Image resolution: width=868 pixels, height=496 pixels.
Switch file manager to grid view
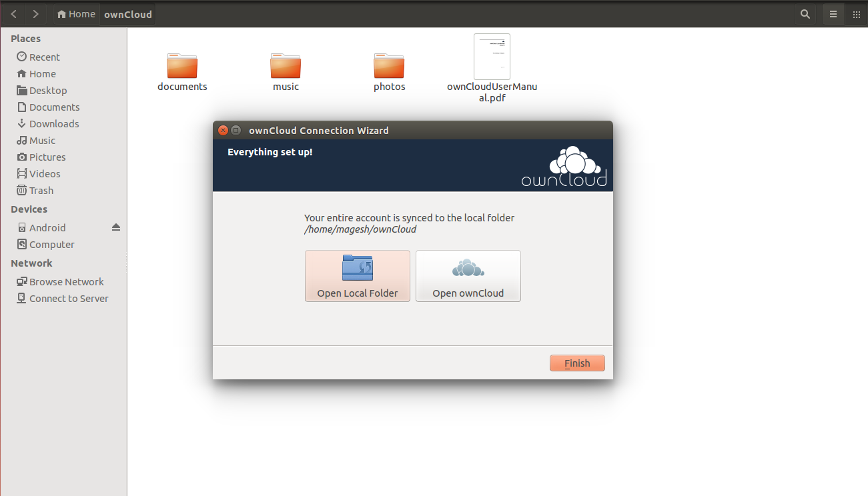pyautogui.click(x=857, y=14)
